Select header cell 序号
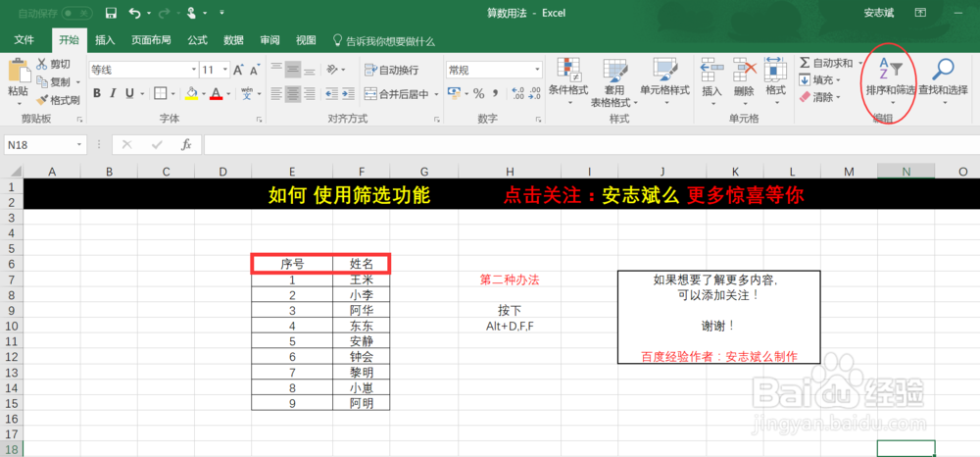The width and height of the screenshot is (980, 457). click(x=292, y=264)
